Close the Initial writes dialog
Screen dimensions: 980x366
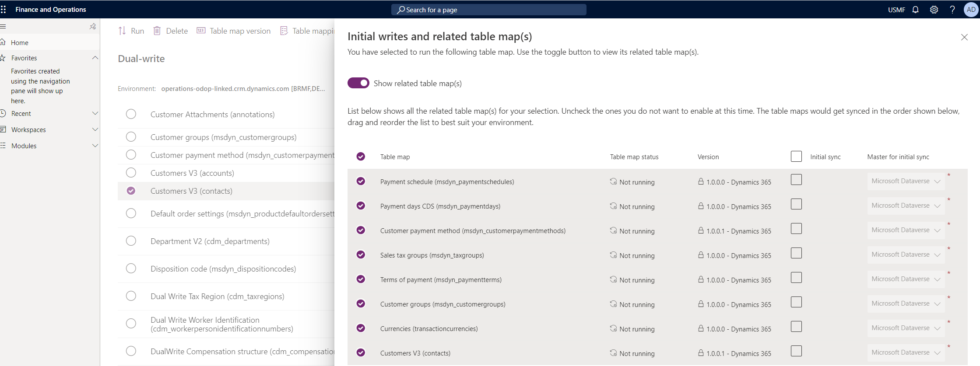(x=964, y=37)
